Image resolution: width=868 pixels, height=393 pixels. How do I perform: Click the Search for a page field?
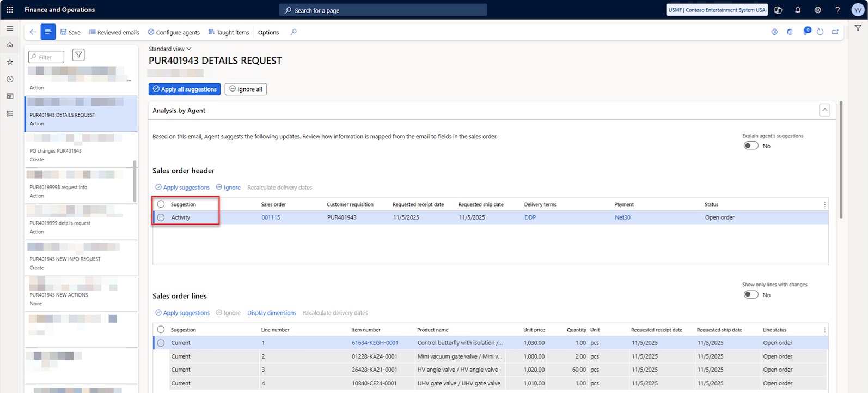coord(383,10)
